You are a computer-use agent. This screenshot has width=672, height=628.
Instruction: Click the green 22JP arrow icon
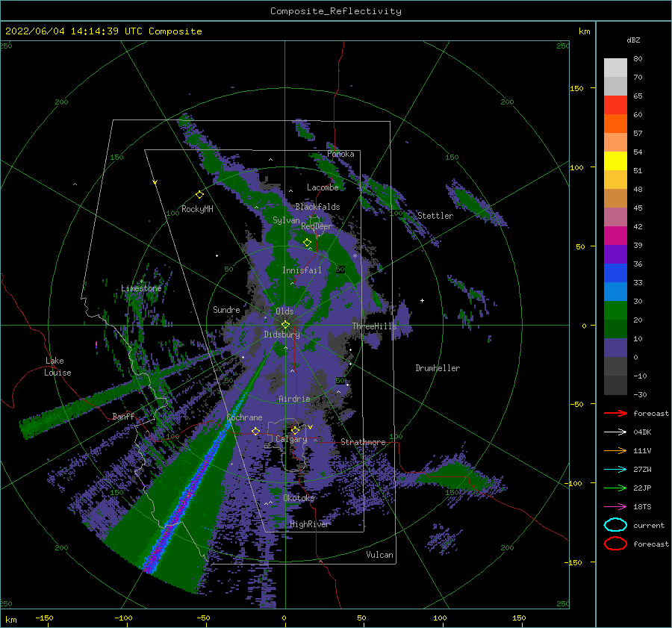(x=615, y=488)
